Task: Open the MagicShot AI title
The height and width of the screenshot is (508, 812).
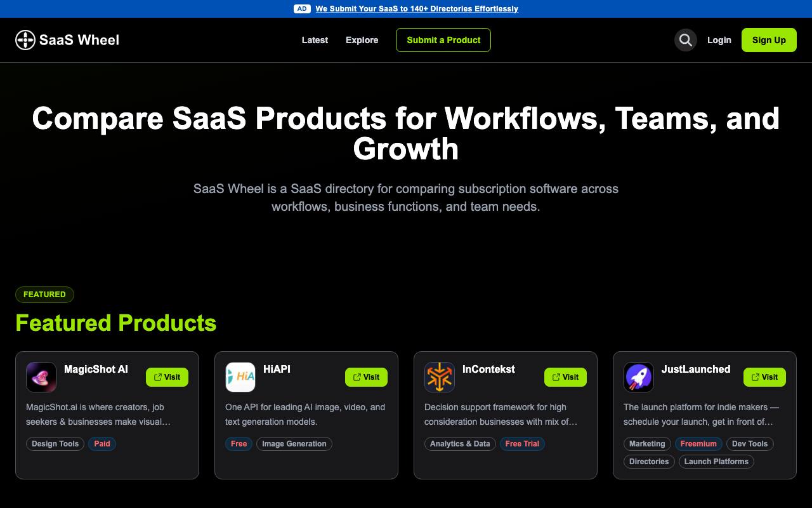Action: click(96, 369)
